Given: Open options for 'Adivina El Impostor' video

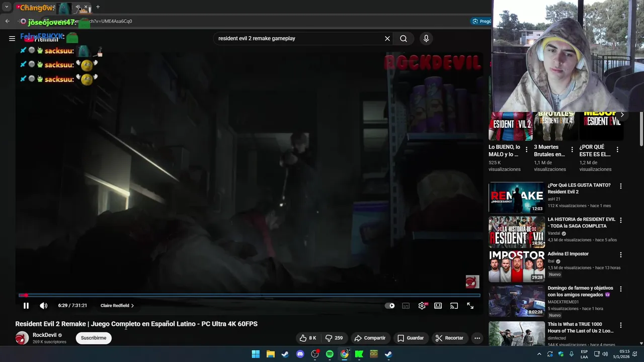Looking at the screenshot, I should (x=620, y=255).
